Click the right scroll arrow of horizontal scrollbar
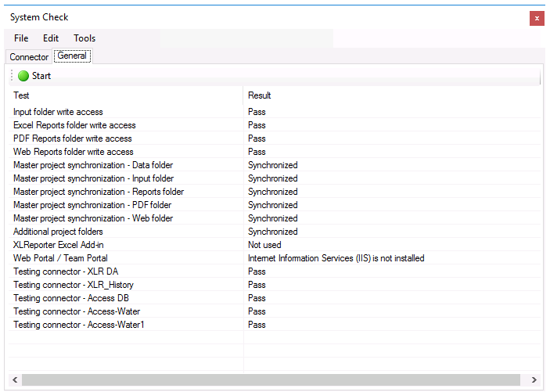 click(x=534, y=379)
